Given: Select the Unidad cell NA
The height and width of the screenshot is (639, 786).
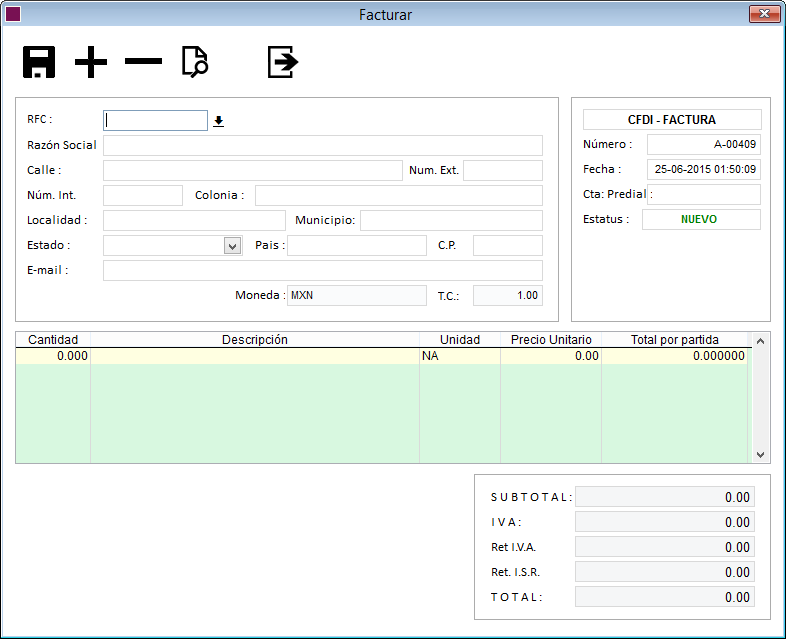Looking at the screenshot, I should coord(460,356).
